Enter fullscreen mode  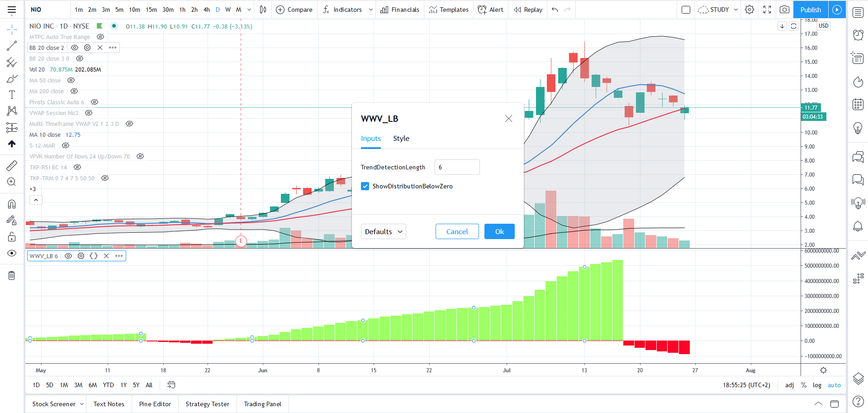click(x=767, y=10)
